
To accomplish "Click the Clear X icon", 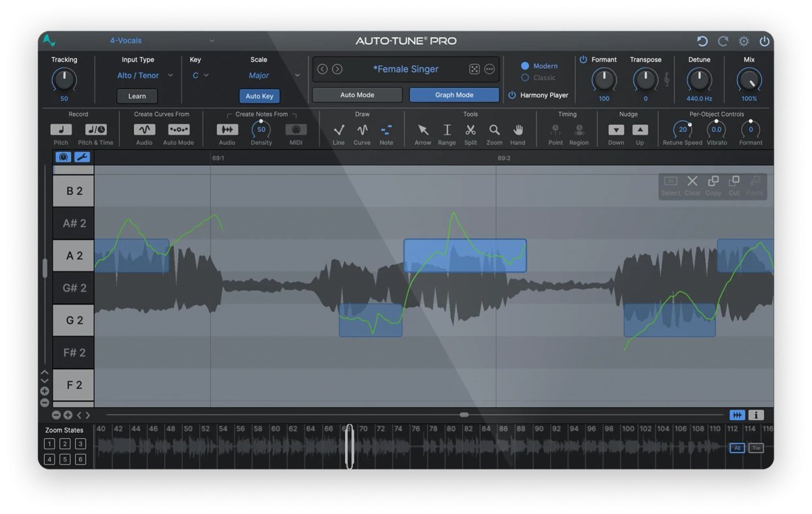I will click(x=692, y=181).
